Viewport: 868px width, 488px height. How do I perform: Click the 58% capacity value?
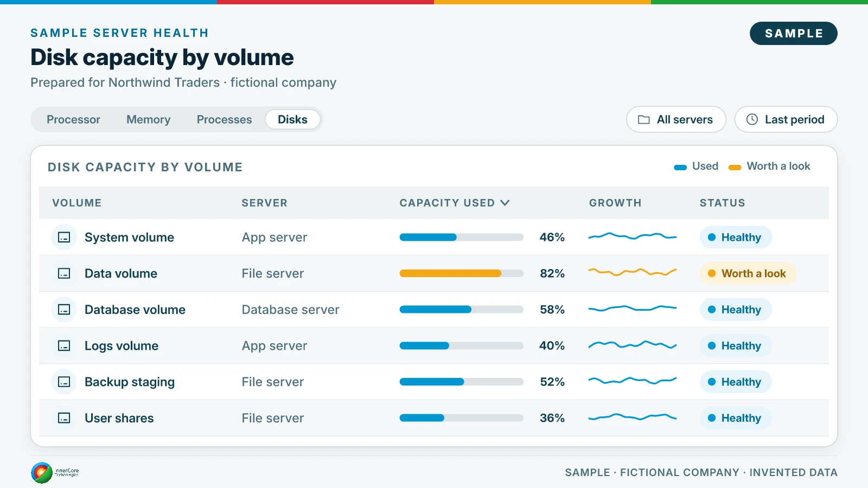(x=552, y=310)
